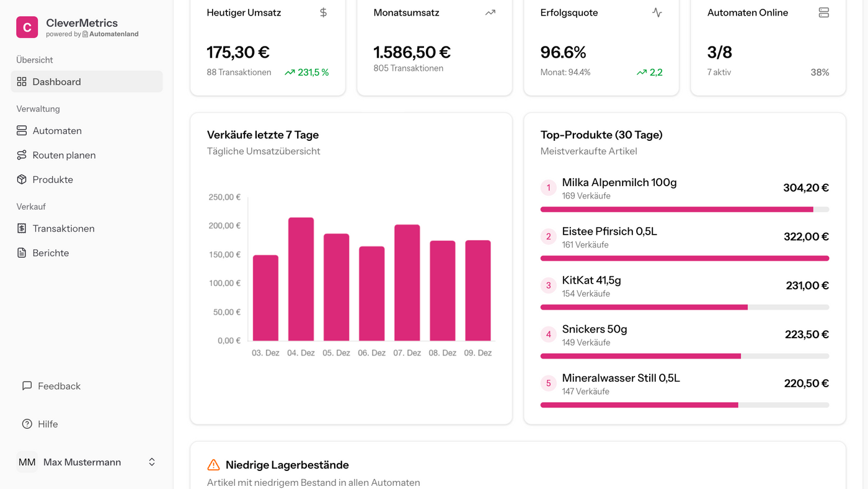
Task: Click the 322,00 € amount for Eistee
Action: click(806, 236)
